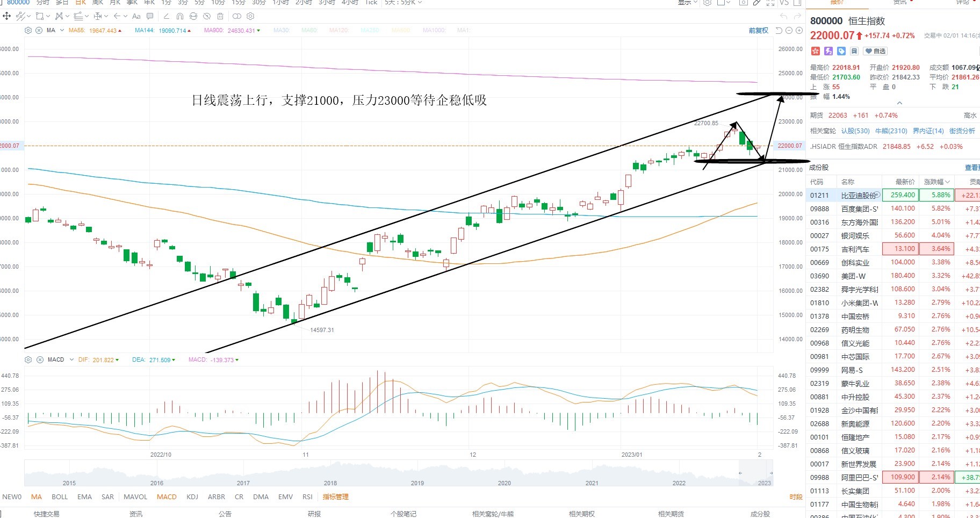Screen dimensions: 980x518
Task: Open the layout square dropdown in top bar
Action: pos(724,2)
